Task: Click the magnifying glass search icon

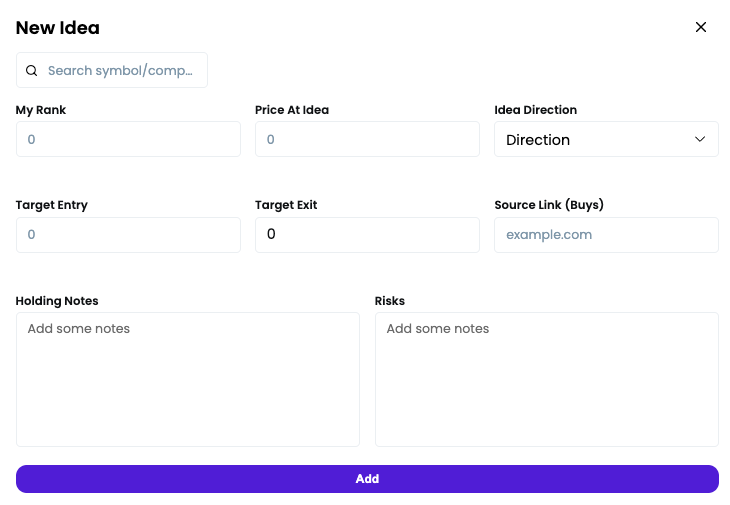Action: point(32,71)
